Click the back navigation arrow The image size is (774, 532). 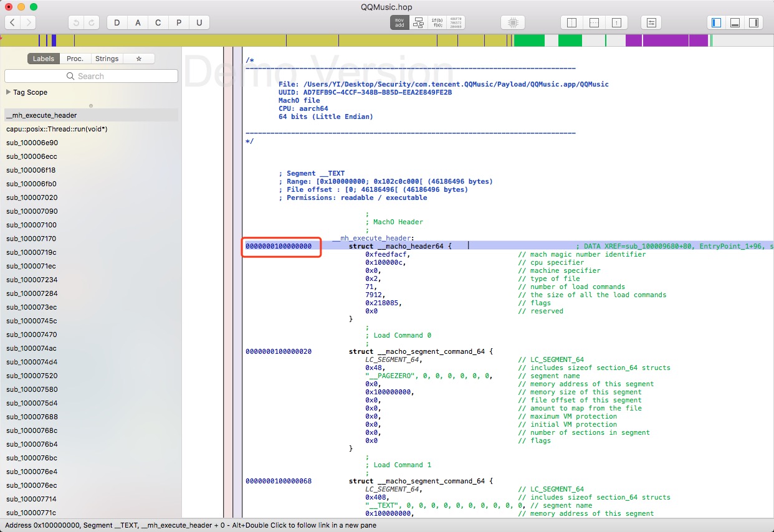(x=12, y=22)
